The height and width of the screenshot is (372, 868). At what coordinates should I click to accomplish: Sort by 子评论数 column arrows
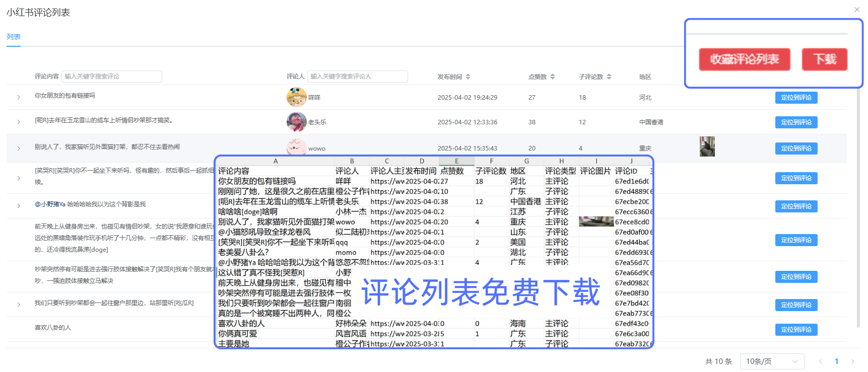pyautogui.click(x=609, y=77)
